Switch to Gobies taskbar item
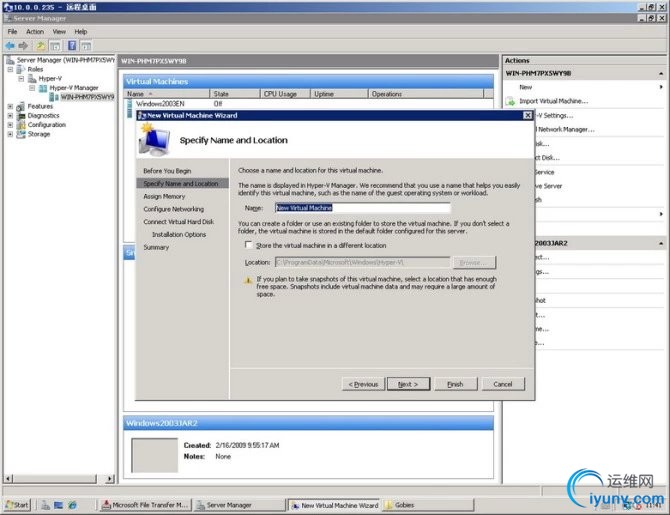This screenshot has height=515, width=670. [428, 505]
